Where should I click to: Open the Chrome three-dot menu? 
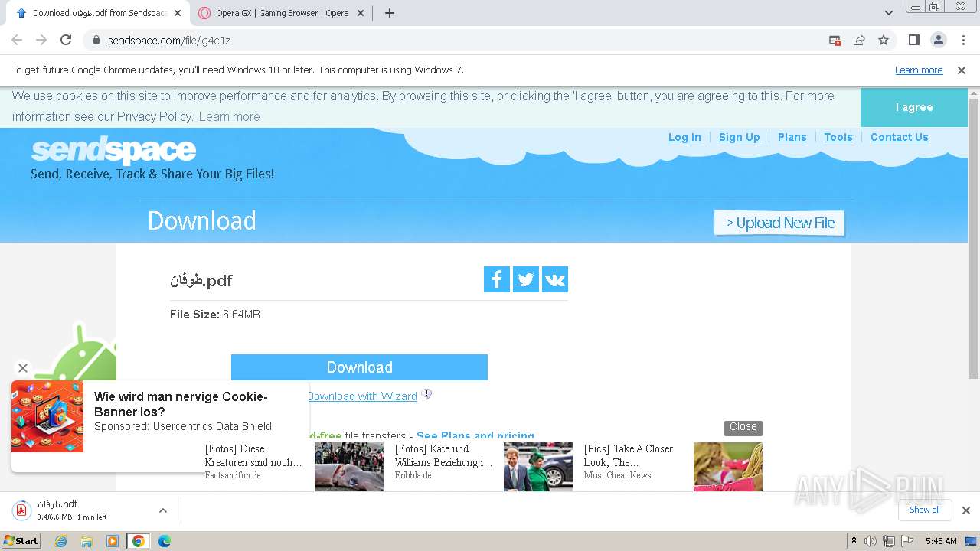coord(963,40)
